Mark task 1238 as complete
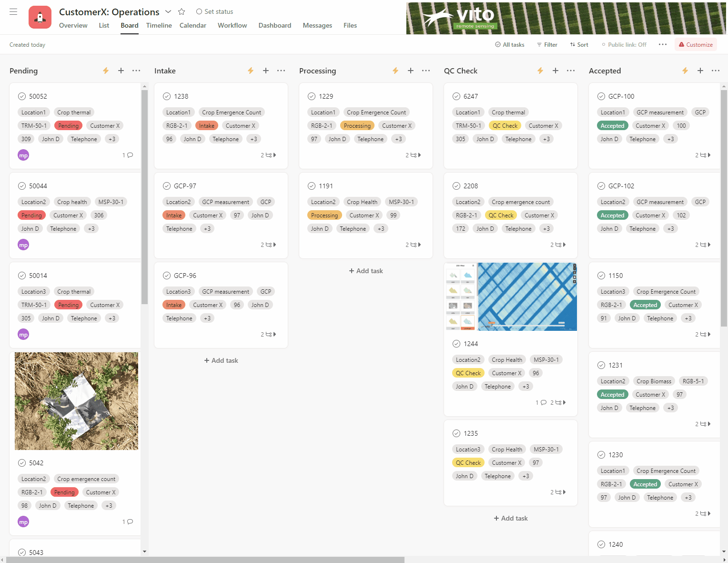 click(x=167, y=96)
